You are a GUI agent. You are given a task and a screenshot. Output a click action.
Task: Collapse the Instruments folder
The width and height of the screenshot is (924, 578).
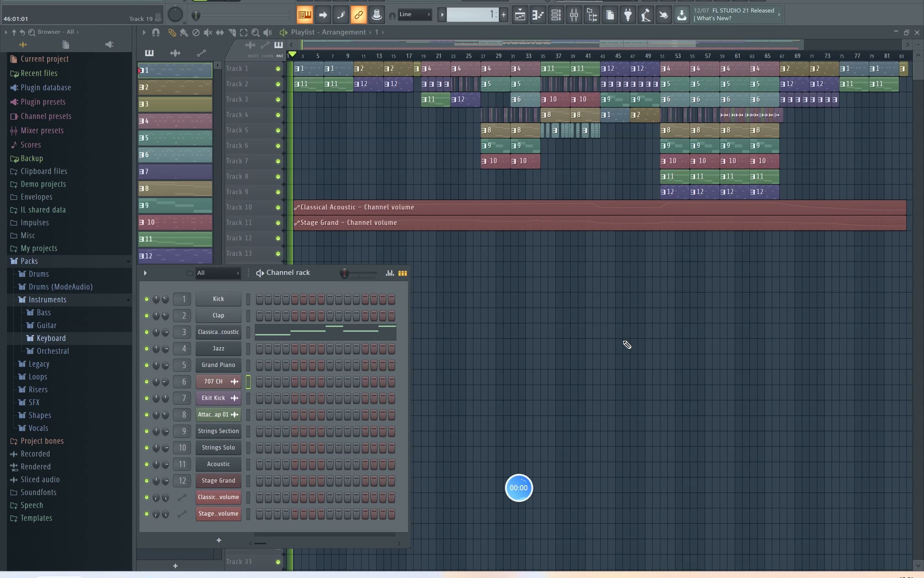point(47,300)
